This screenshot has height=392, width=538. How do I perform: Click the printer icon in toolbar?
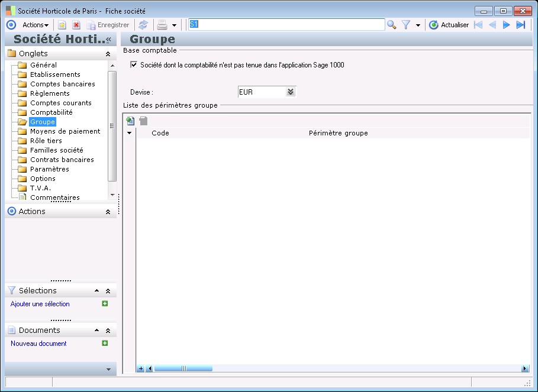point(162,25)
